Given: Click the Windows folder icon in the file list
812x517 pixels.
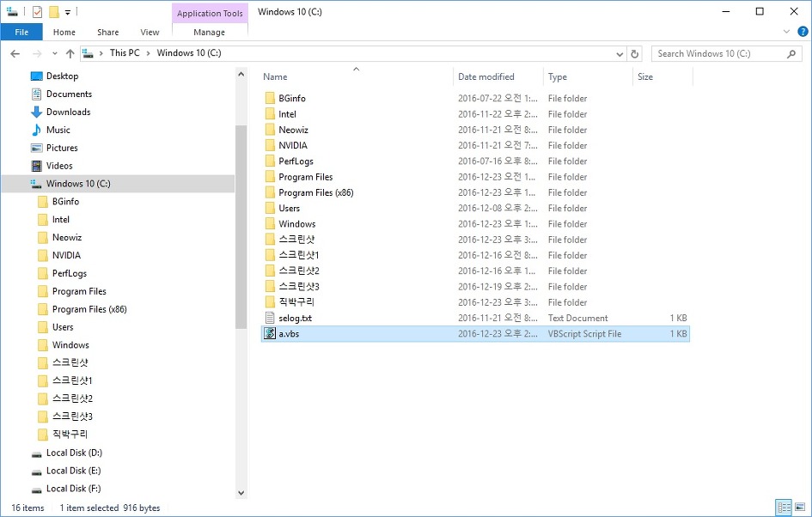Looking at the screenshot, I should (x=270, y=223).
